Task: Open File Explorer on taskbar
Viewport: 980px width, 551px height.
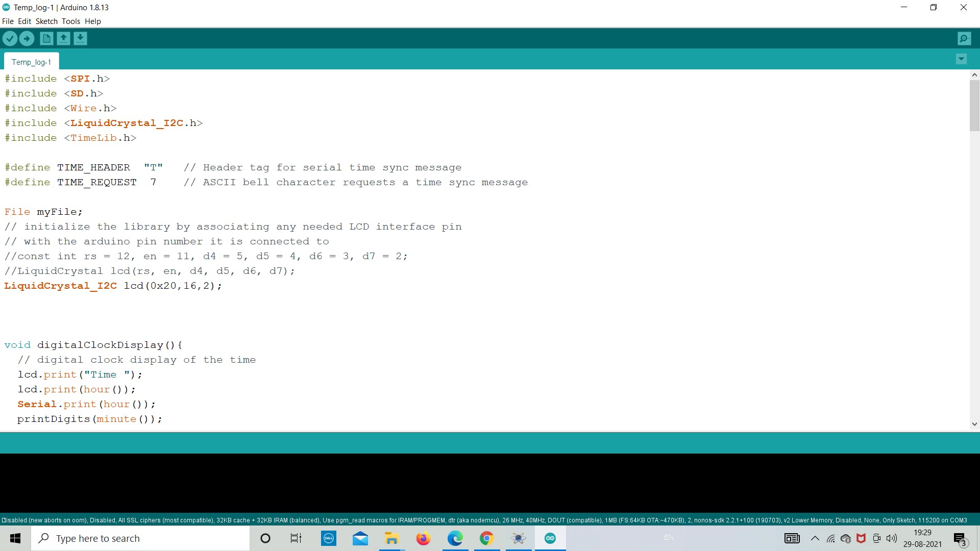Action: (392, 538)
